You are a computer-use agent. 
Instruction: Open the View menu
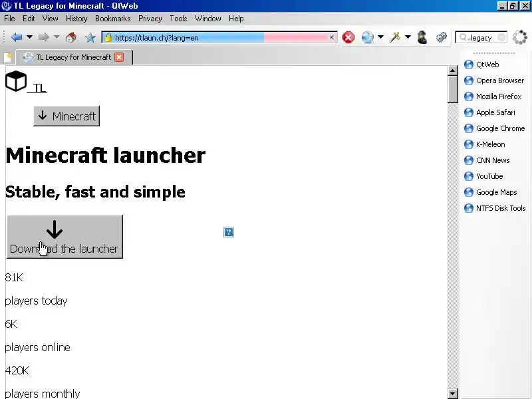51,19
